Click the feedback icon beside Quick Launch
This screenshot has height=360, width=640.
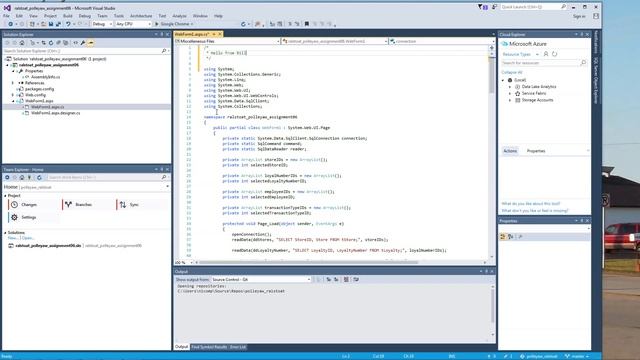(x=494, y=7)
